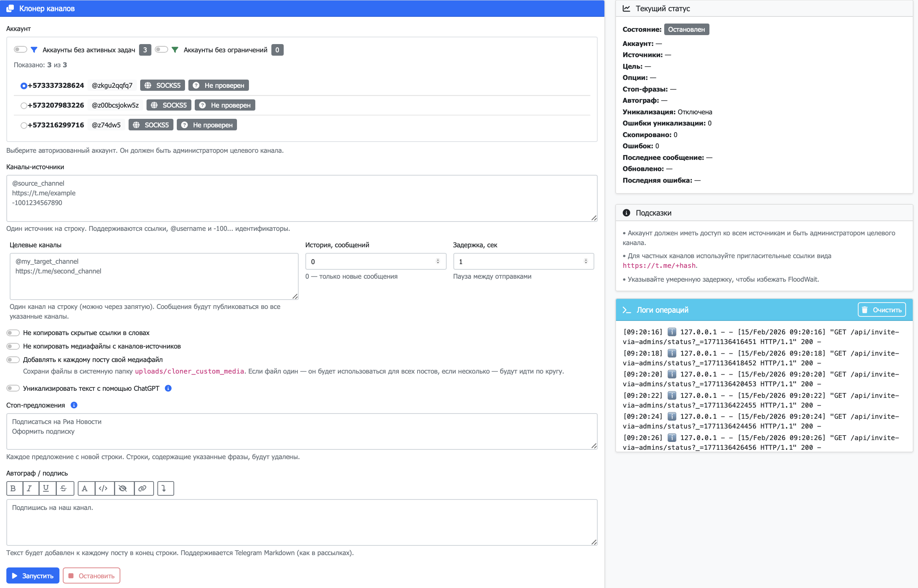Apply spoiler formatting with crossed-eye icon
Screen dimensions: 918x588
coord(123,488)
